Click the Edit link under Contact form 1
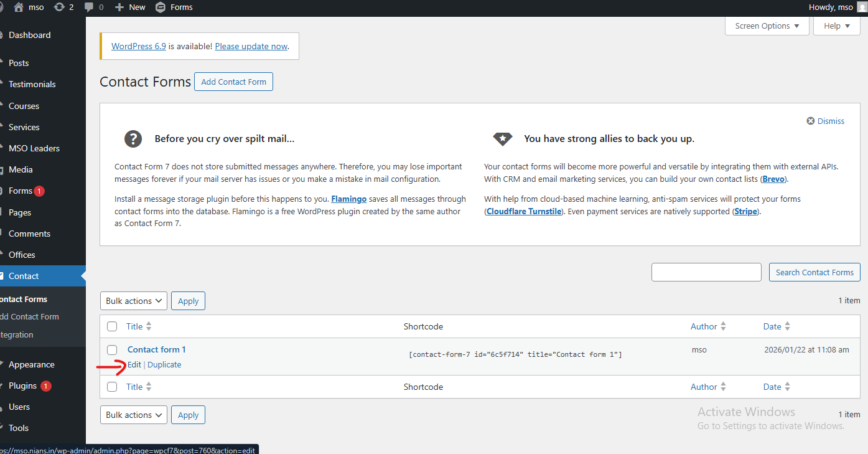This screenshot has width=868, height=454. click(x=134, y=365)
